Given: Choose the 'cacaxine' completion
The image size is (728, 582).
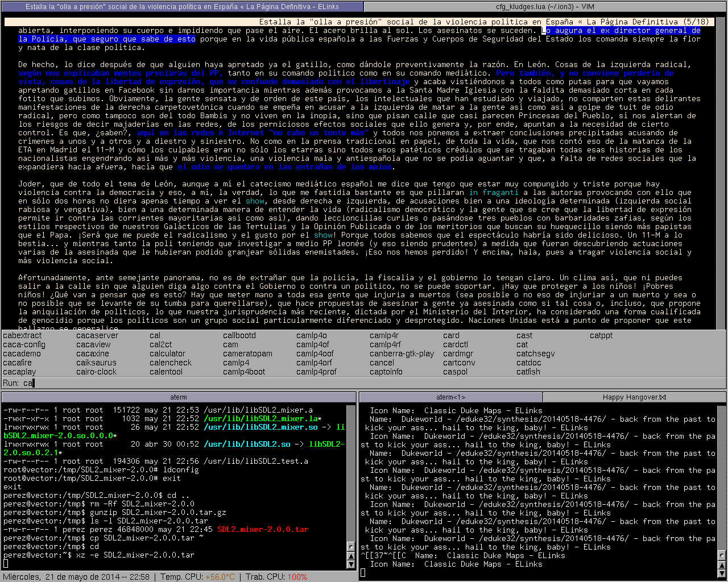Looking at the screenshot, I should coord(93,354).
